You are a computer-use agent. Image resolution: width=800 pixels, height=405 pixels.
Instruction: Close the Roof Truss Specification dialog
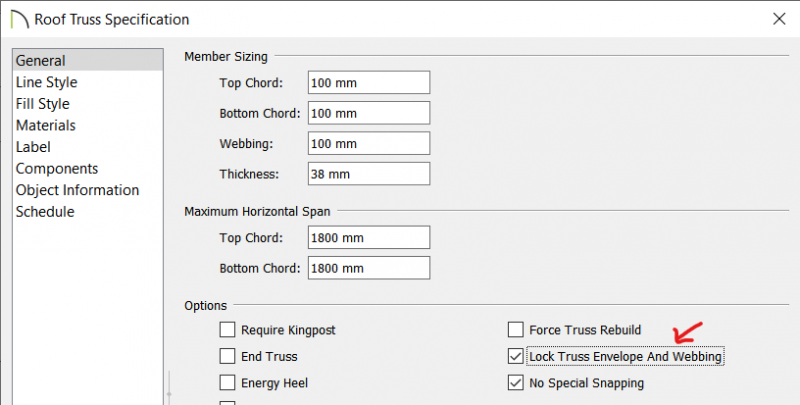(x=779, y=19)
